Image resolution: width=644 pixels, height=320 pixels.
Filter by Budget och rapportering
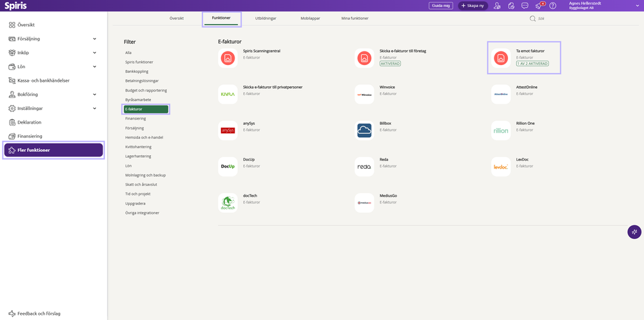tap(146, 90)
